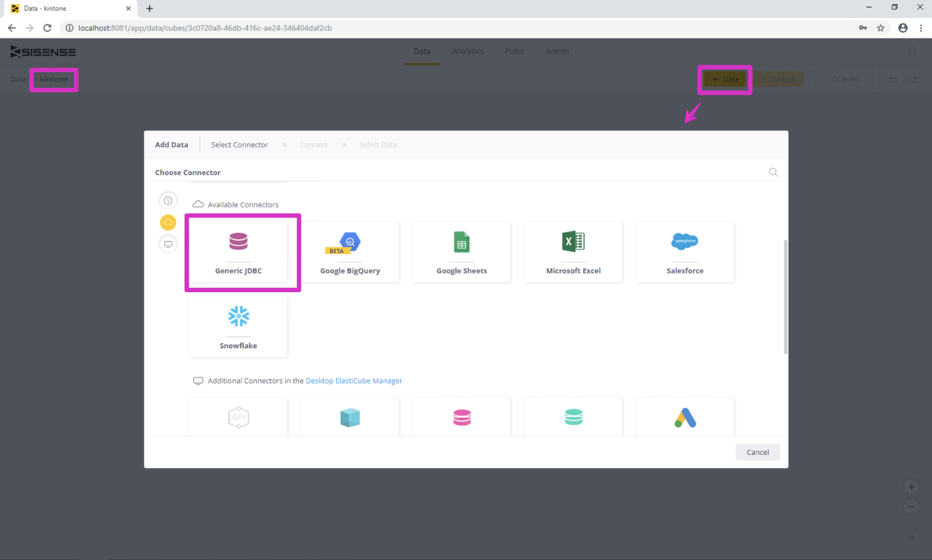Click the + Data button

(x=725, y=79)
